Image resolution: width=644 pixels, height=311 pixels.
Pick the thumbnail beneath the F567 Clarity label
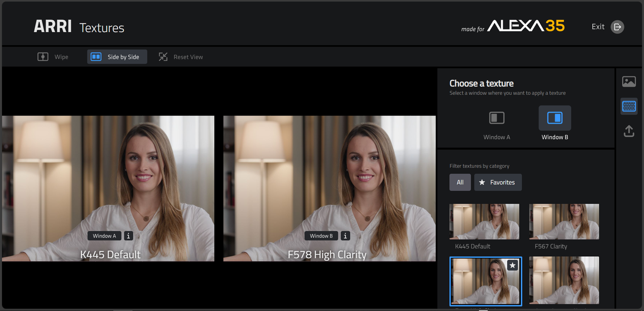[x=564, y=281]
